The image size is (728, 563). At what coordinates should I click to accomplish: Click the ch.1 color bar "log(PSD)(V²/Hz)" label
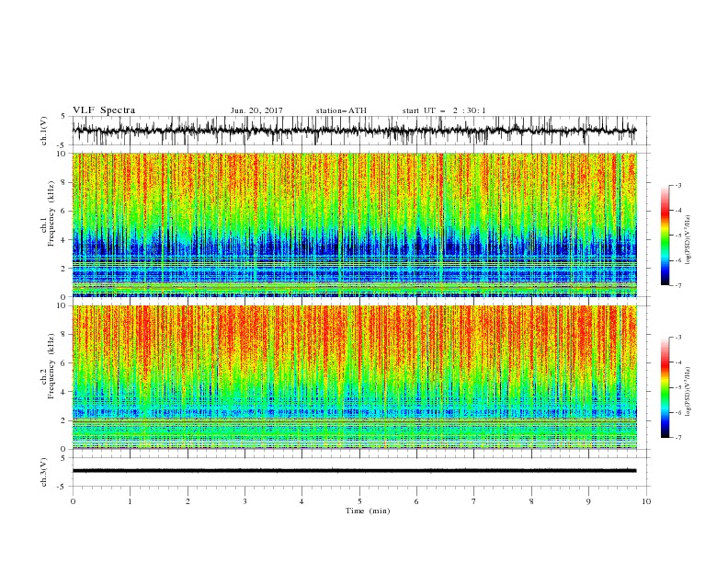688,240
